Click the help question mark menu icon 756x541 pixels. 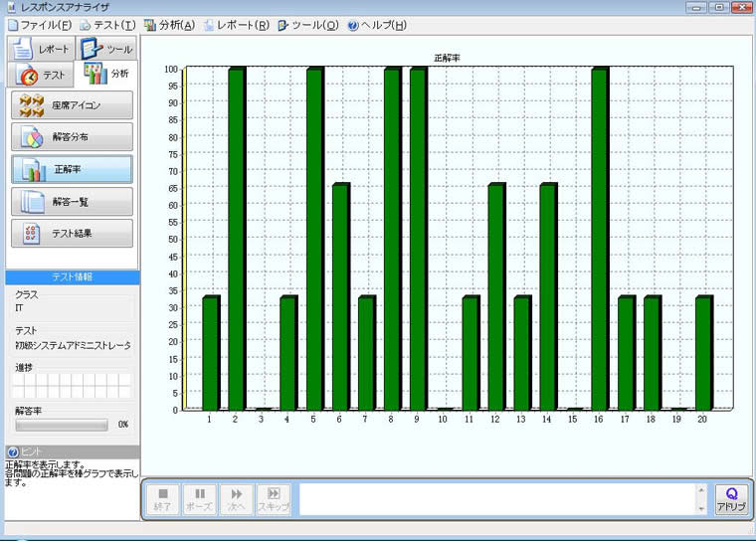point(353,26)
